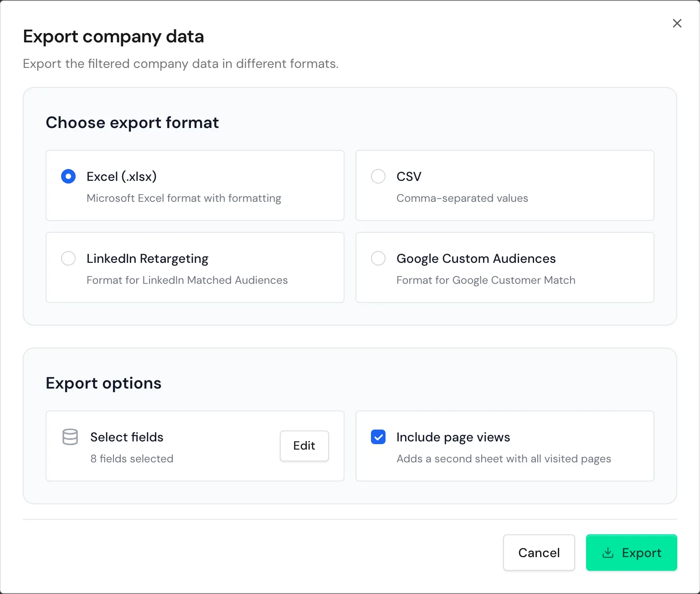The width and height of the screenshot is (700, 594).
Task: Click the 'Select fields' label
Action: tap(127, 437)
